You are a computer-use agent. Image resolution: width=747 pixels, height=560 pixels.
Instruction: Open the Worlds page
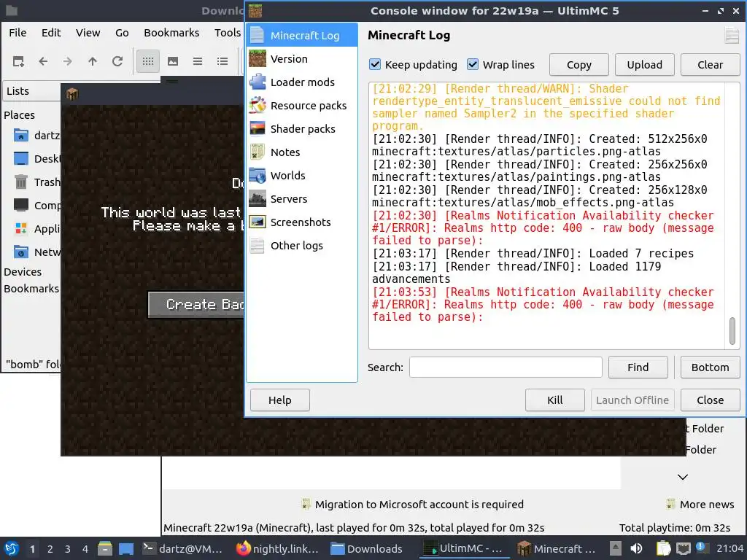coord(301,176)
